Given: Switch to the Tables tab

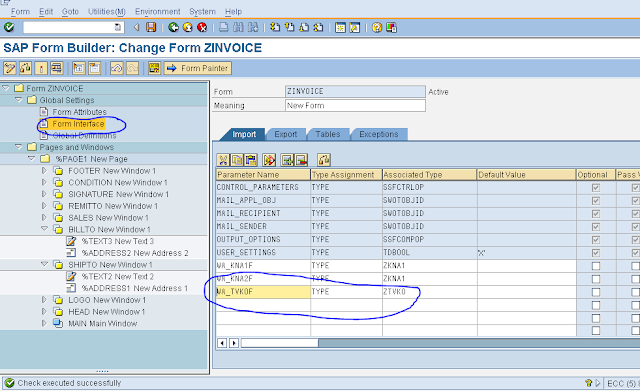Looking at the screenshot, I should (328, 134).
